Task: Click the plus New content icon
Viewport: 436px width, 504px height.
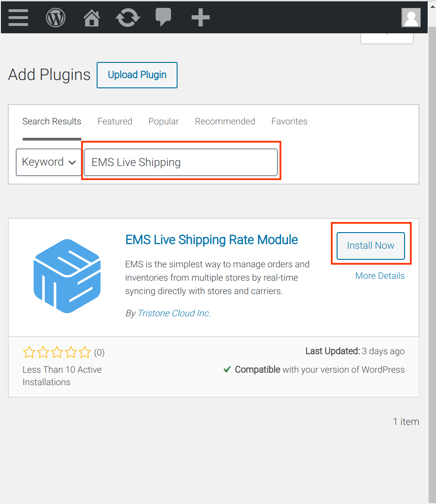Action: [x=201, y=18]
